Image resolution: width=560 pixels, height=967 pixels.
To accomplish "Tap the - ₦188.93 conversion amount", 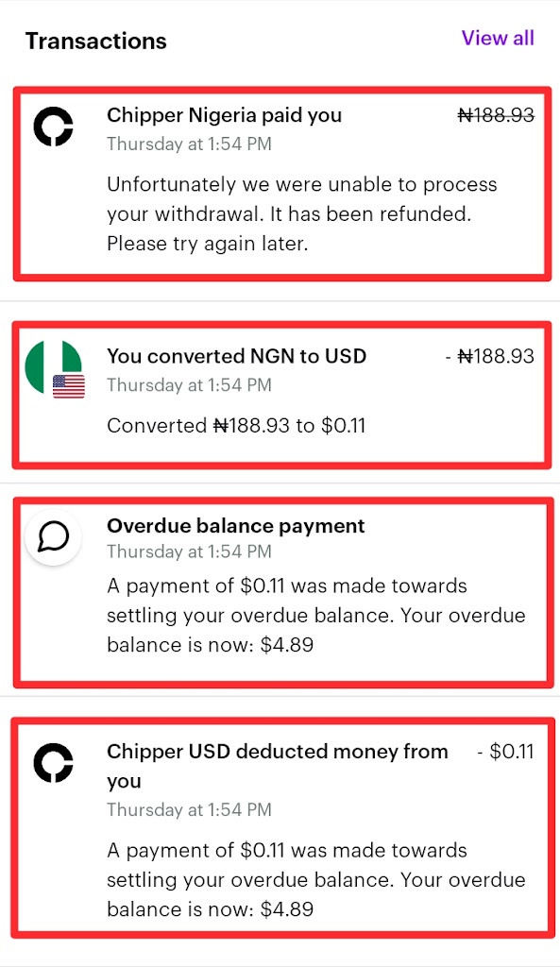I will [490, 356].
